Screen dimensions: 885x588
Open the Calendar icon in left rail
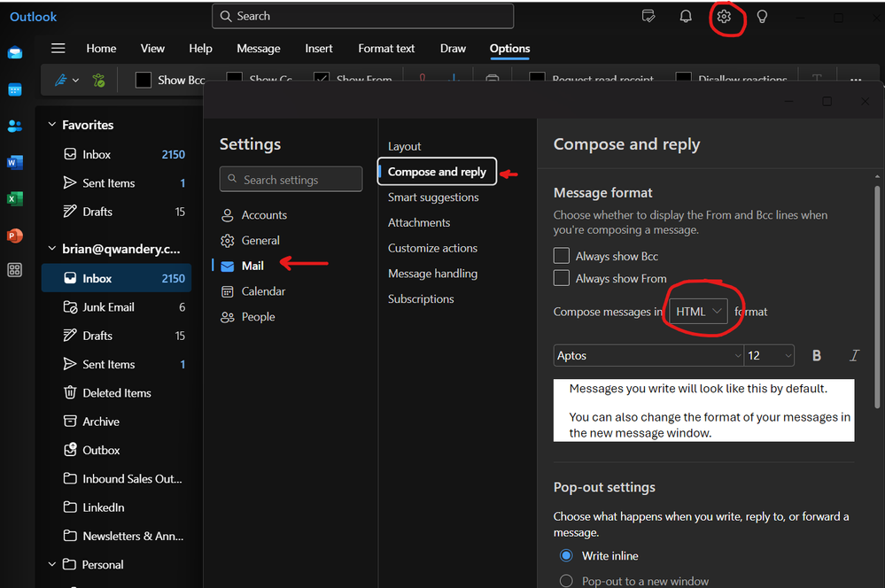15,89
